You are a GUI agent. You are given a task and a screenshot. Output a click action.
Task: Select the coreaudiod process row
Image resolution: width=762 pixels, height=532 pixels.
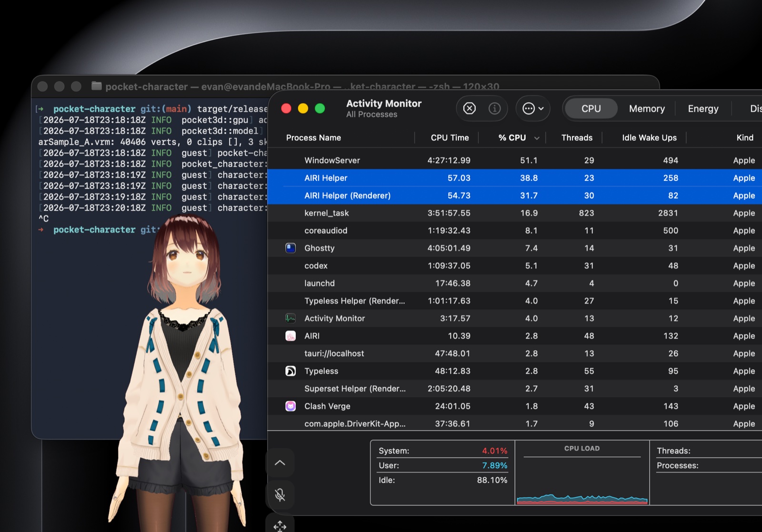pos(515,231)
